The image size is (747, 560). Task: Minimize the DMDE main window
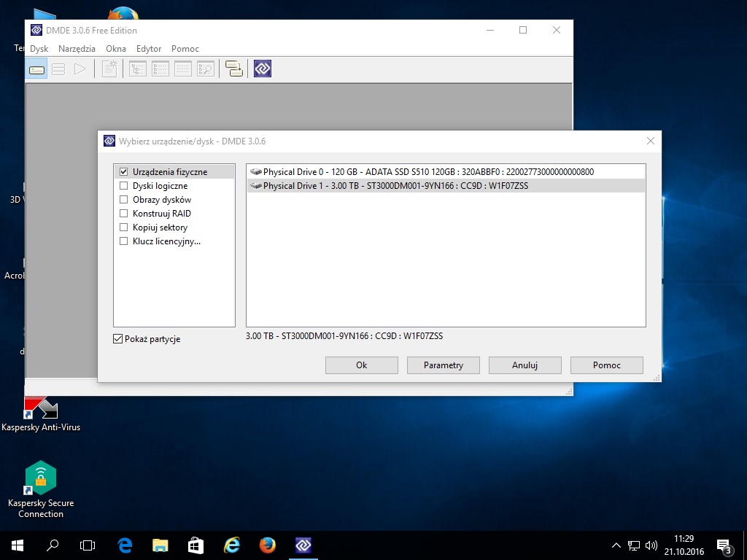[x=490, y=30]
